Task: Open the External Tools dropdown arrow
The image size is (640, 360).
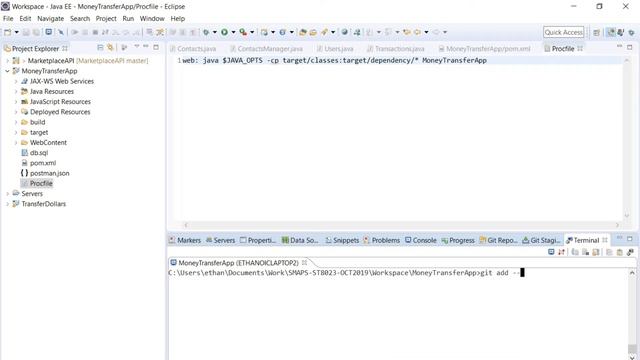Action: coord(252,32)
